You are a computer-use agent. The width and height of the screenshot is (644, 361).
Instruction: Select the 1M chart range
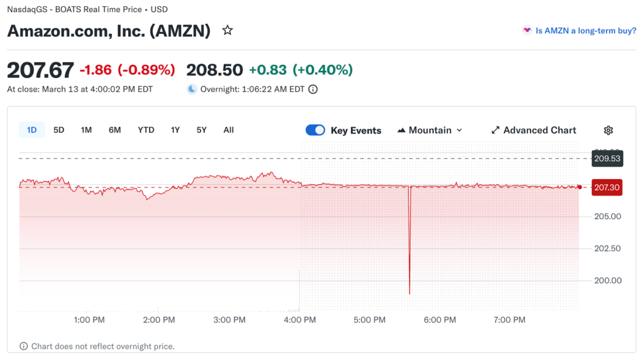[x=86, y=130]
